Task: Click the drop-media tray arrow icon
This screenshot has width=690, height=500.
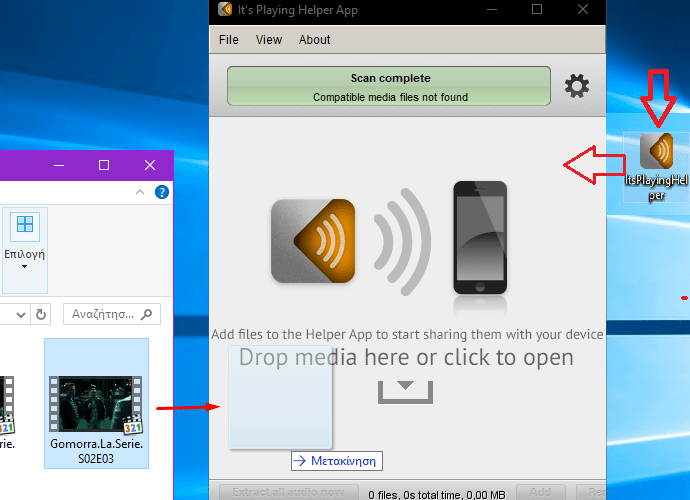Action: pyautogui.click(x=405, y=392)
